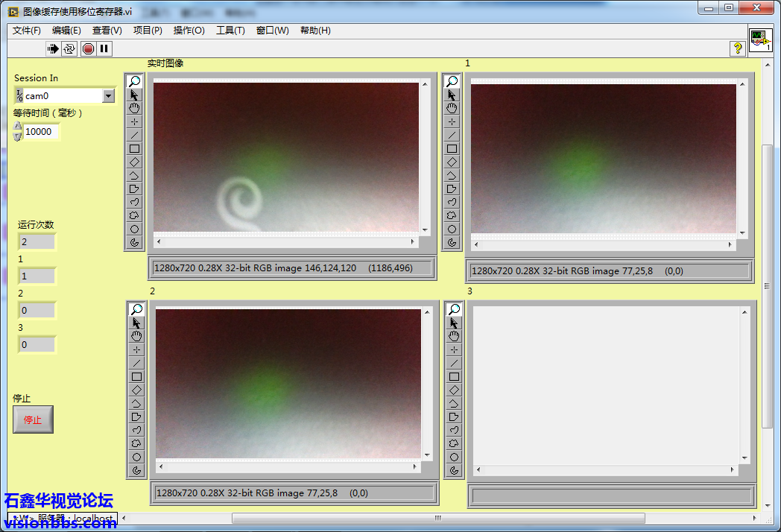The width and height of the screenshot is (781, 532).
Task: Select the Pan hand tool in display 1 palette
Action: tap(452, 108)
